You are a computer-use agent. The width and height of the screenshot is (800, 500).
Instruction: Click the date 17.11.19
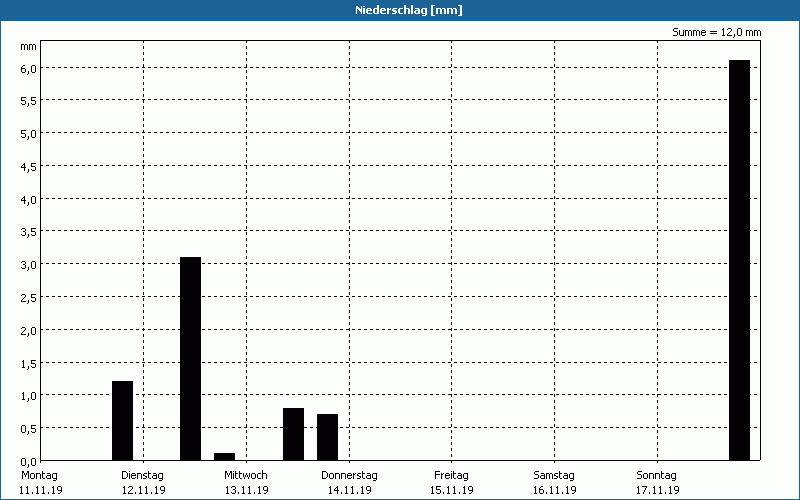(x=657, y=490)
